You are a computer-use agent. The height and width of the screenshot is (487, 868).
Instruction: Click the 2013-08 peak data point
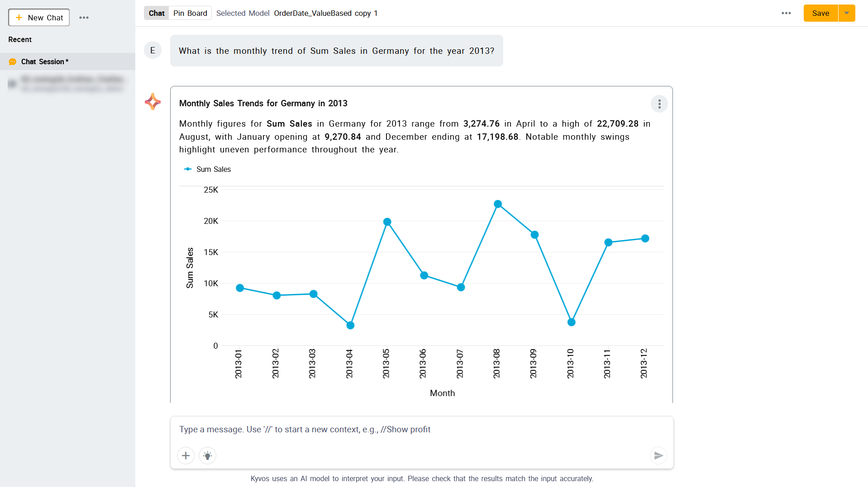pyautogui.click(x=498, y=204)
